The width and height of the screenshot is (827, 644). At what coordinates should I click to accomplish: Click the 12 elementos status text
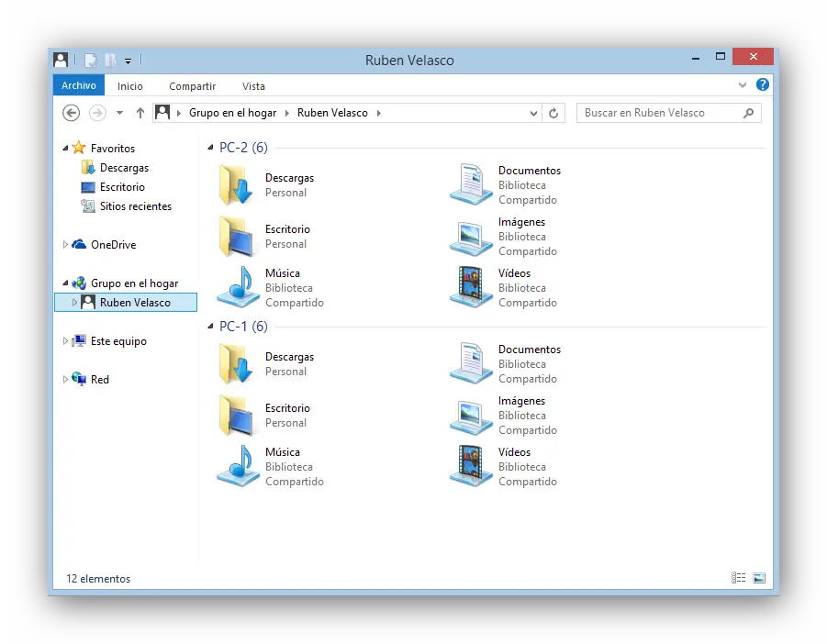(98, 578)
